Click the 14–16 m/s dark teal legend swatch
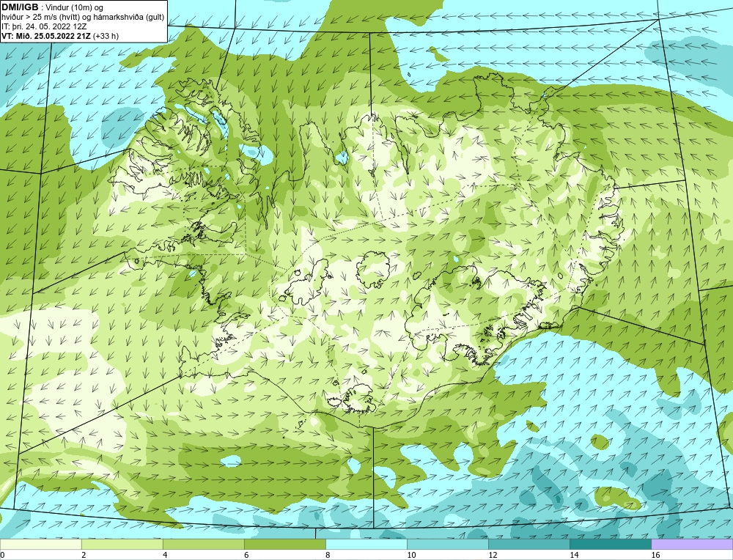733x560 pixels. [610, 545]
